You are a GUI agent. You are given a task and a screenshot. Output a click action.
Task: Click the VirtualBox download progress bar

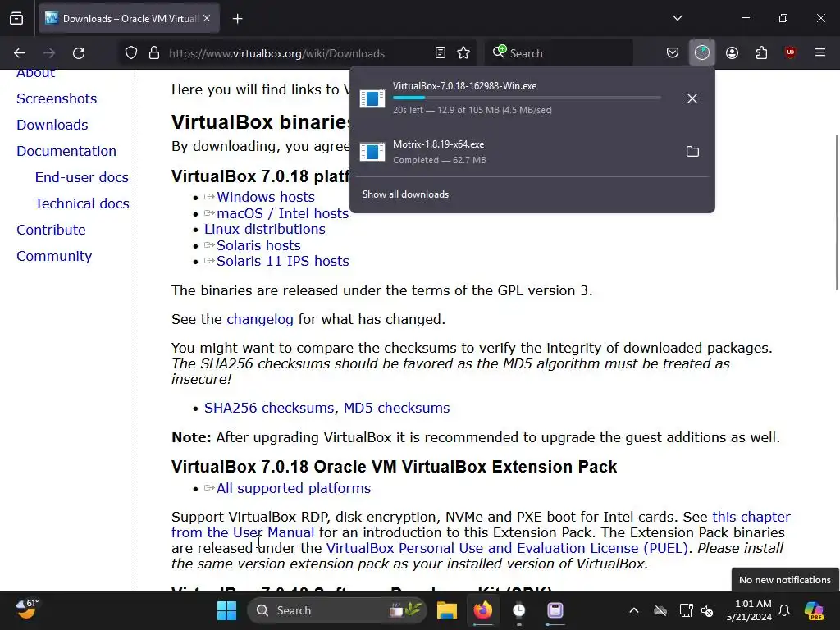click(527, 98)
